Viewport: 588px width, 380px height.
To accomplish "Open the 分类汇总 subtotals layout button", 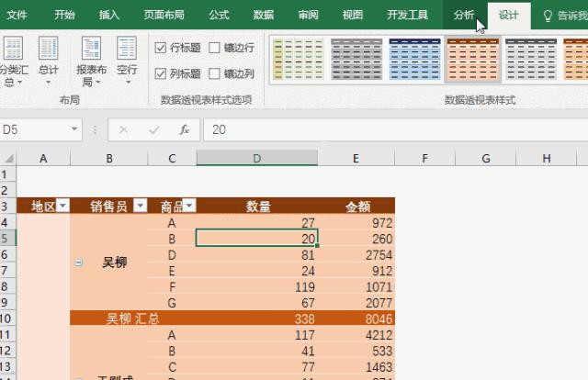I will coord(14,61).
